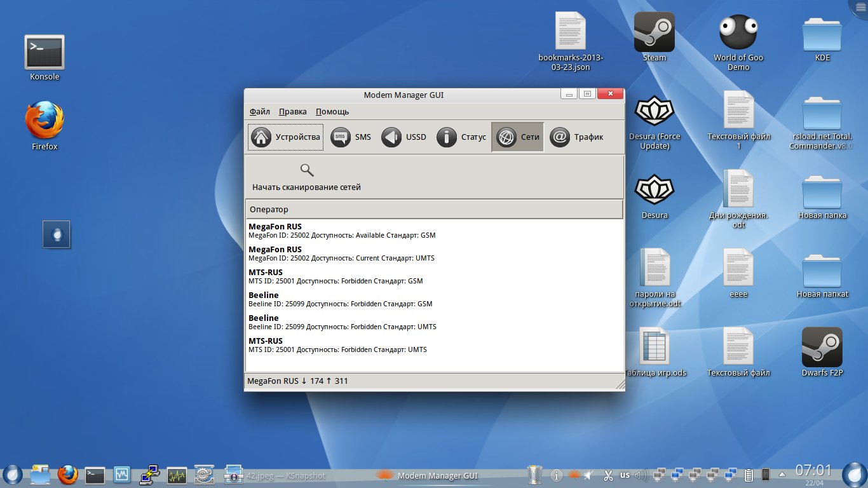Select the Сети (Networks) toolbar button
The height and width of the screenshot is (488, 868).
[518, 137]
